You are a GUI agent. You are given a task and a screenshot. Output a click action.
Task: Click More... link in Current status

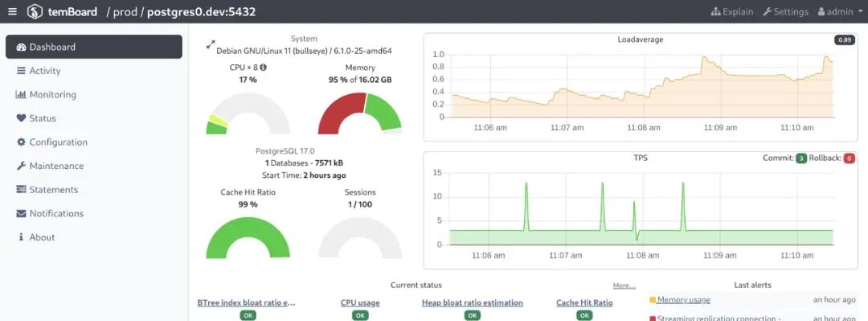click(x=624, y=286)
